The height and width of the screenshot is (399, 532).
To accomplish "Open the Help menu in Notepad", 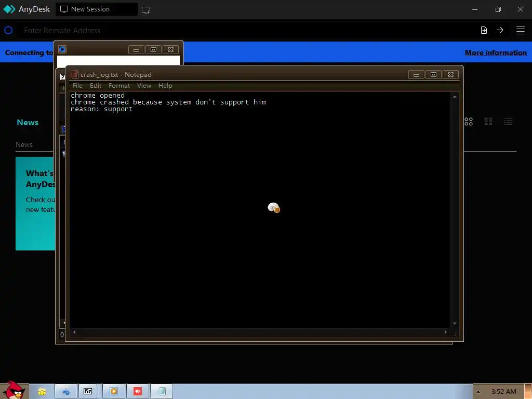I will (165, 86).
